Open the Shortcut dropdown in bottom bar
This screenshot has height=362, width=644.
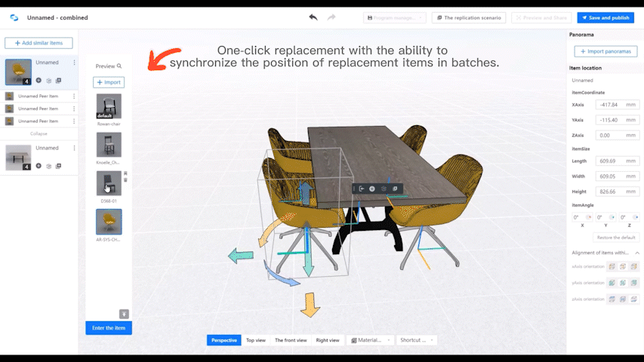417,340
